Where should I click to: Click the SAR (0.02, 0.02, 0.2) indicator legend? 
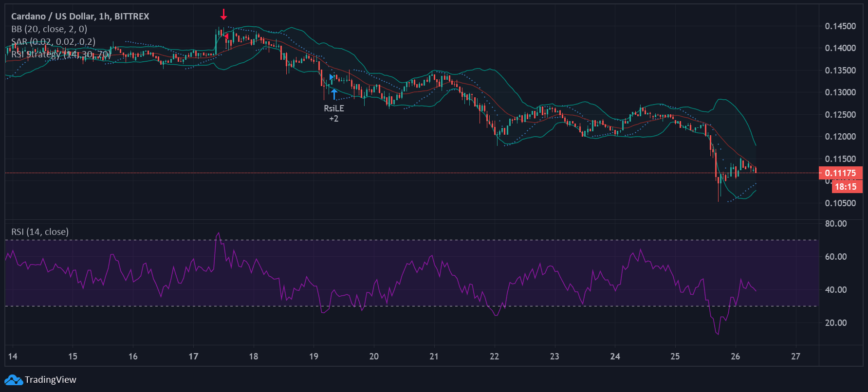[x=54, y=42]
